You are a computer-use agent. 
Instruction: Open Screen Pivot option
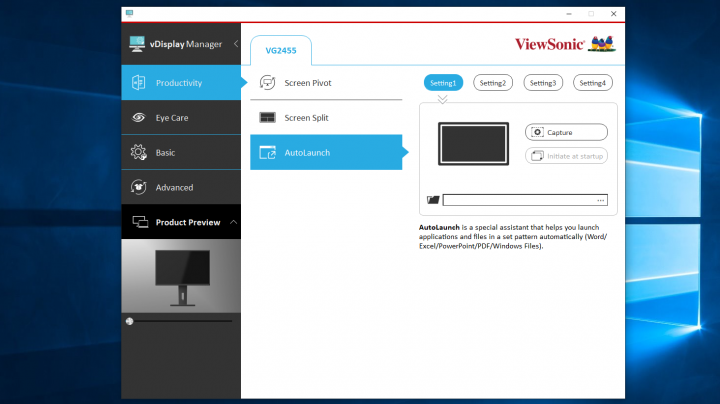[326, 83]
